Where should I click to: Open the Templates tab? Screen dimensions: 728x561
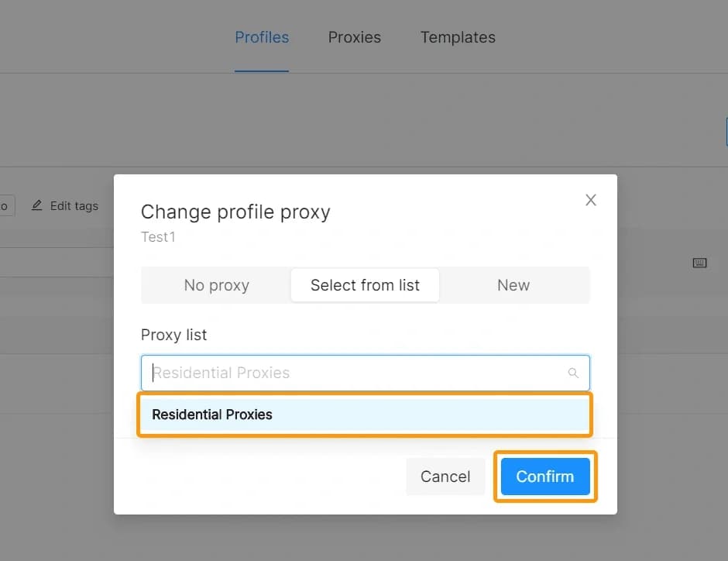click(x=458, y=37)
